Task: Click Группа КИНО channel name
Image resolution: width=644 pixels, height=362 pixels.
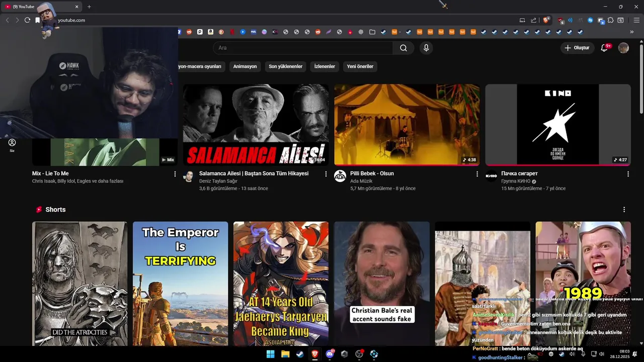Action: pyautogui.click(x=516, y=181)
